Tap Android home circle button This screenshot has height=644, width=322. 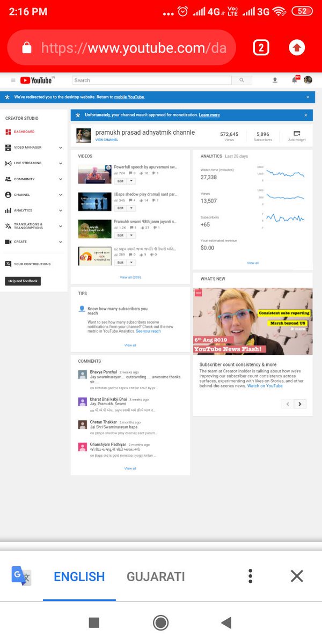point(160,623)
